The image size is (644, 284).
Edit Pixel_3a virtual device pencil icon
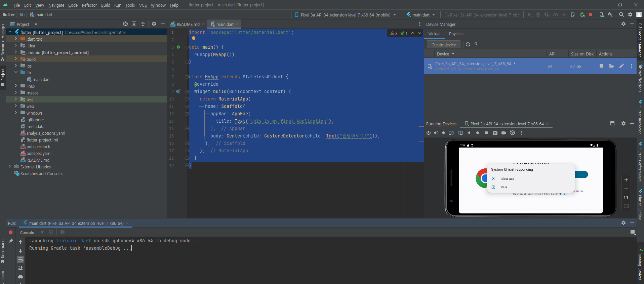(621, 66)
